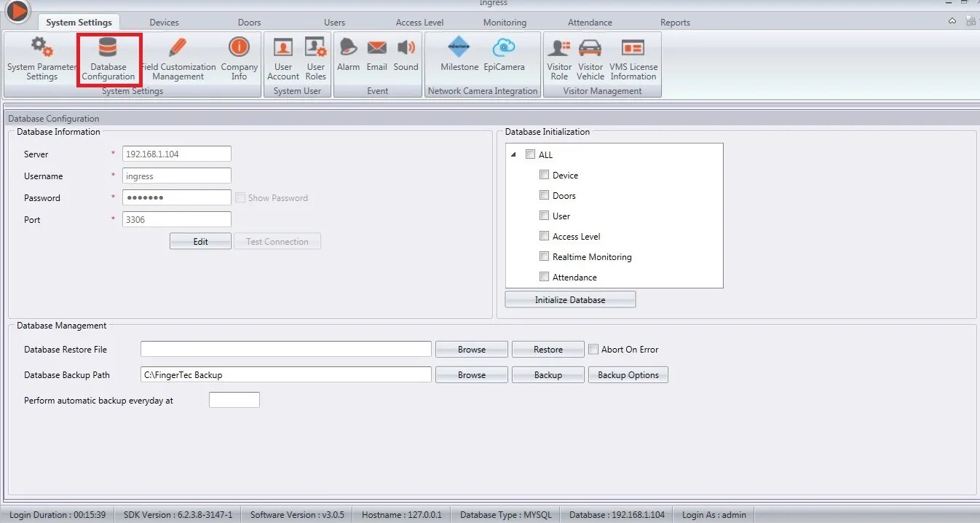
Task: Switch to the Users tab
Action: [x=334, y=23]
